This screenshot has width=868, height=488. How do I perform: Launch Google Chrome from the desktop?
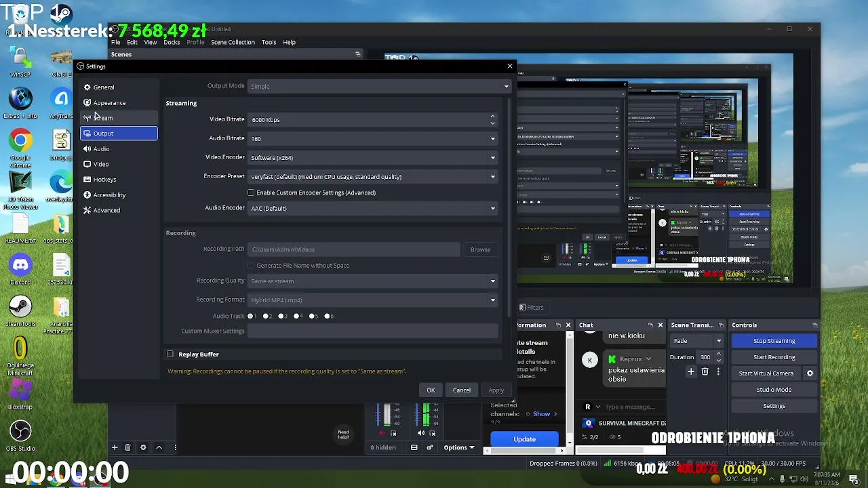20,149
